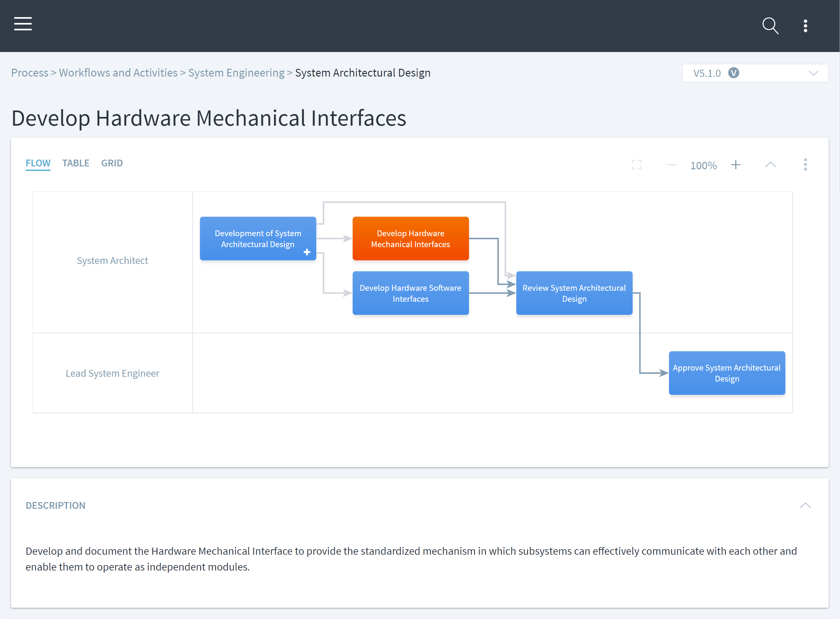Open the diagram options three-dot menu

(x=805, y=165)
